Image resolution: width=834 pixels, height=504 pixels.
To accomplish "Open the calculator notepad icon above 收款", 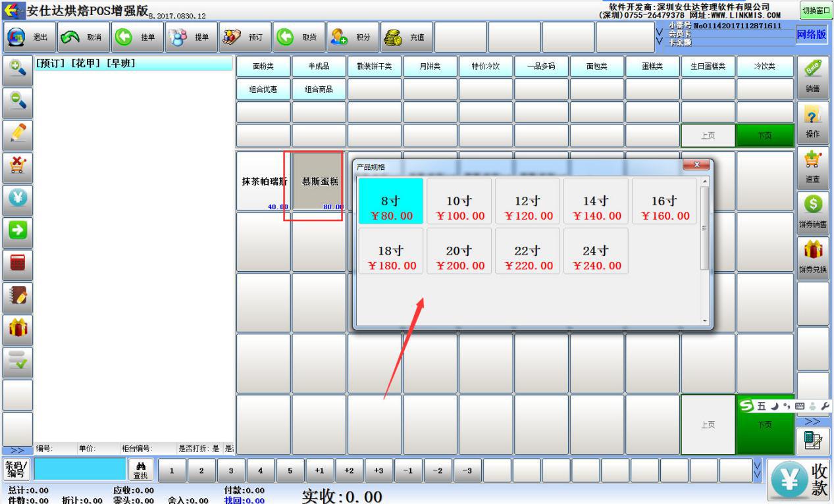I will tap(813, 440).
